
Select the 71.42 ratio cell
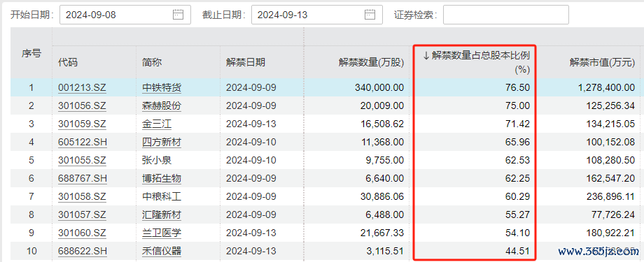[x=518, y=124]
